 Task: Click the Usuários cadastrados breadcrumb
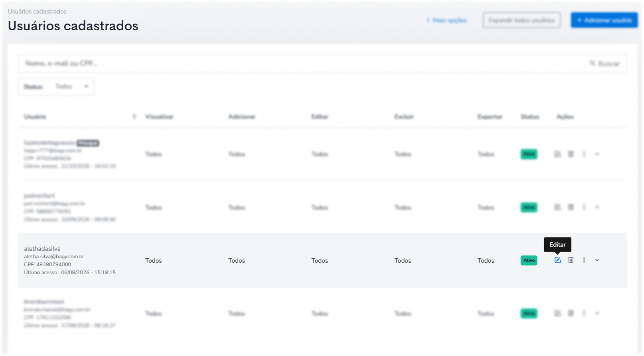pos(37,12)
